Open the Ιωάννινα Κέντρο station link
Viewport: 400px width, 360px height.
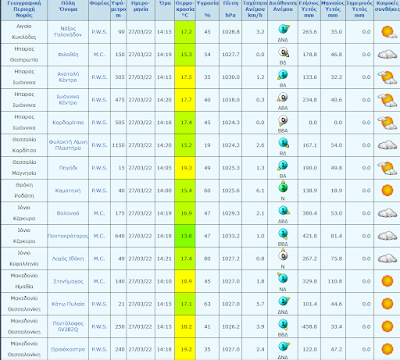(x=68, y=100)
